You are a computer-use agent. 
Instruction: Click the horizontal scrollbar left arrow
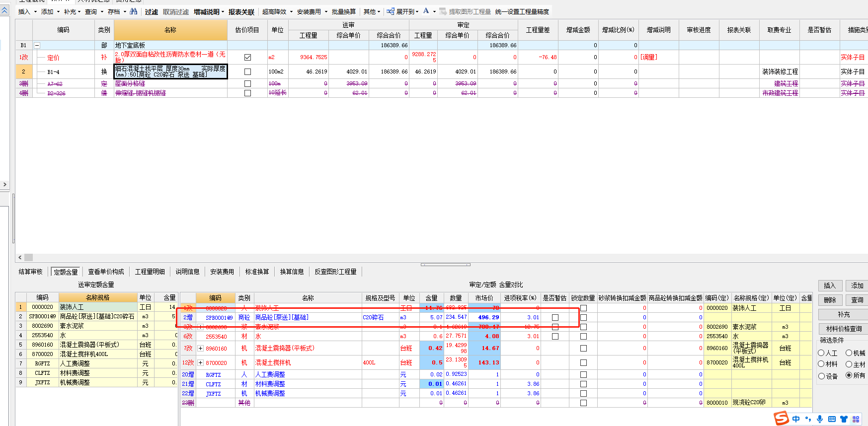[x=20, y=257]
